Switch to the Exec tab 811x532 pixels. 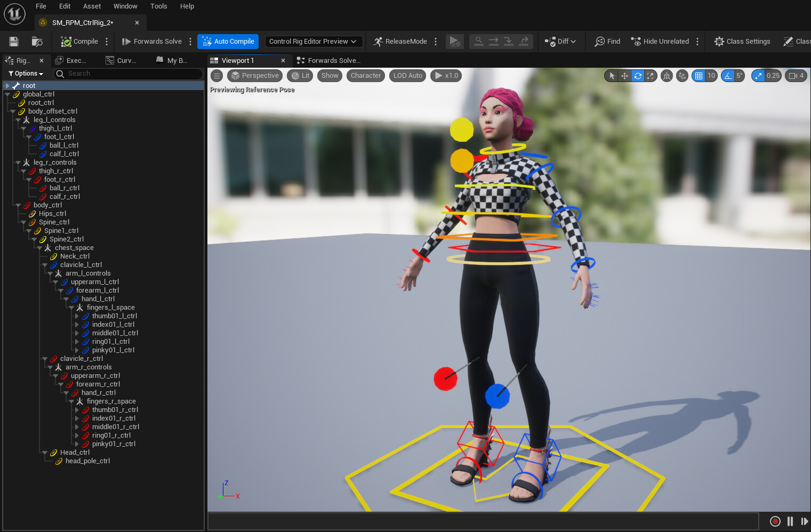(x=73, y=60)
